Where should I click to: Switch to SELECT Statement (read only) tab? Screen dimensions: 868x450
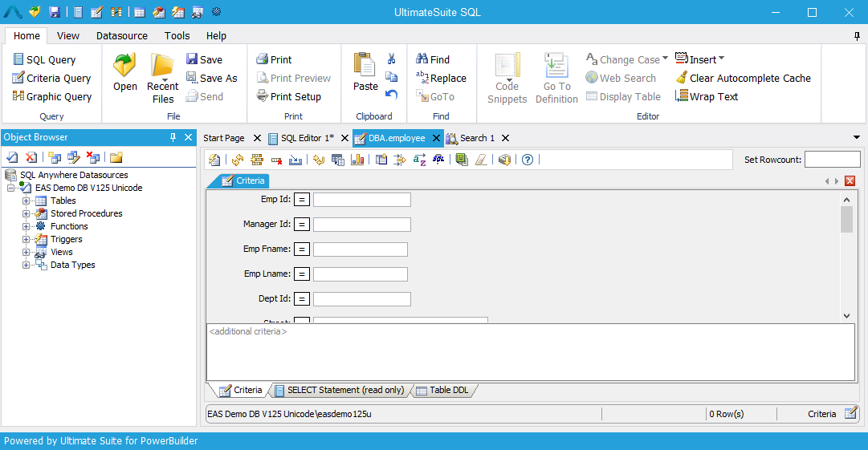click(x=338, y=391)
